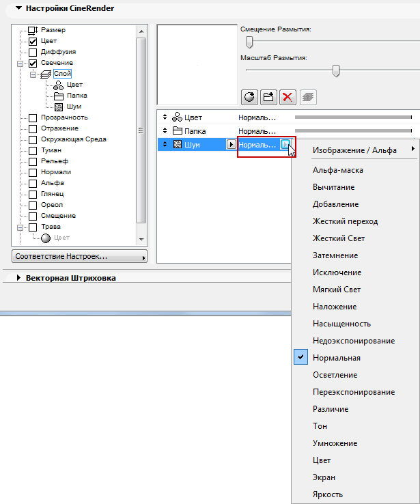Click the grayed layers stack button
Image resolution: width=420 pixels, height=504 pixels.
tap(308, 97)
